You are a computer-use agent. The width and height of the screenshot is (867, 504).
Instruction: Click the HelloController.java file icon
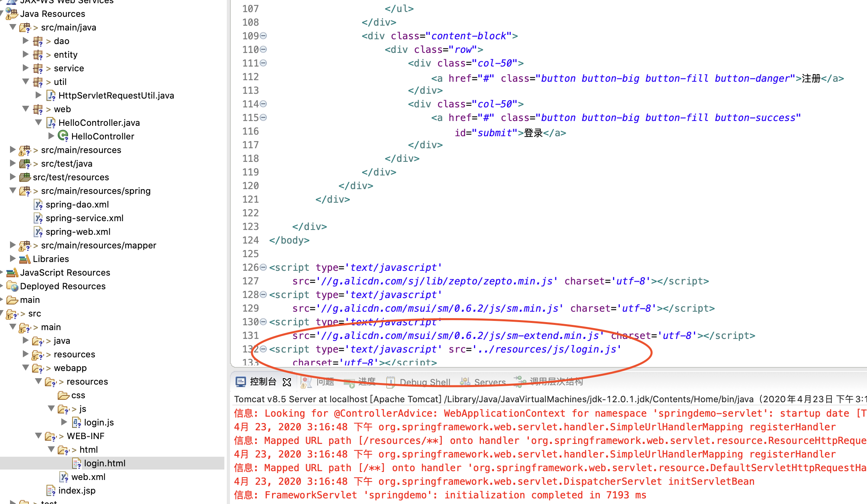coord(51,123)
